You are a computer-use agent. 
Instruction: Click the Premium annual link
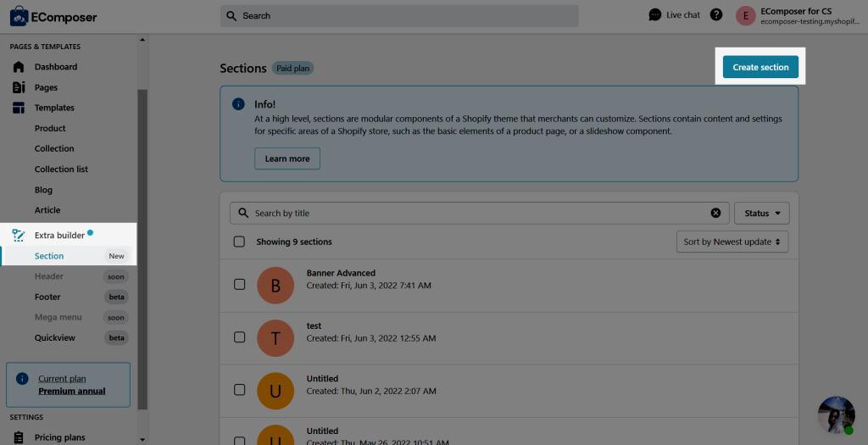(72, 391)
